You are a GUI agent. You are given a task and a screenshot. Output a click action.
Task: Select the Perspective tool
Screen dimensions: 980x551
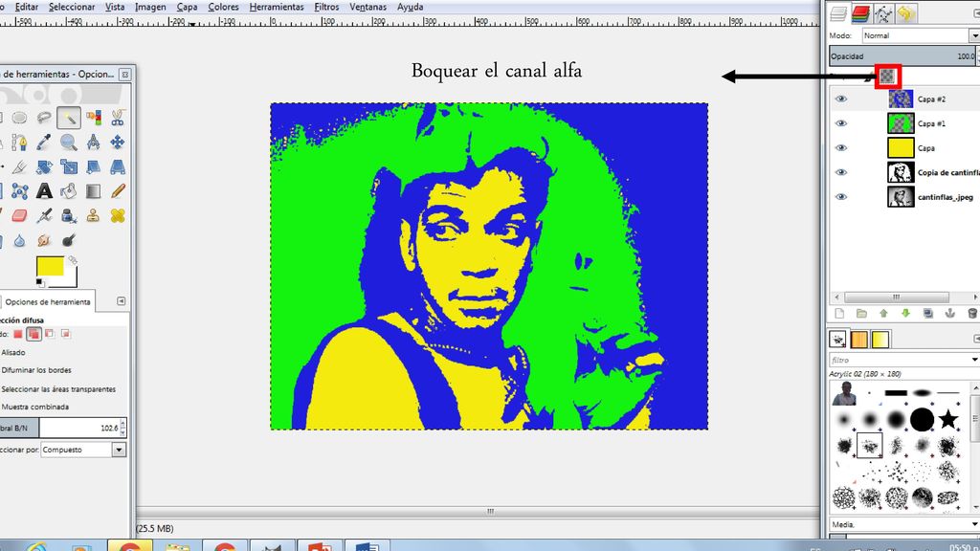coord(118,166)
